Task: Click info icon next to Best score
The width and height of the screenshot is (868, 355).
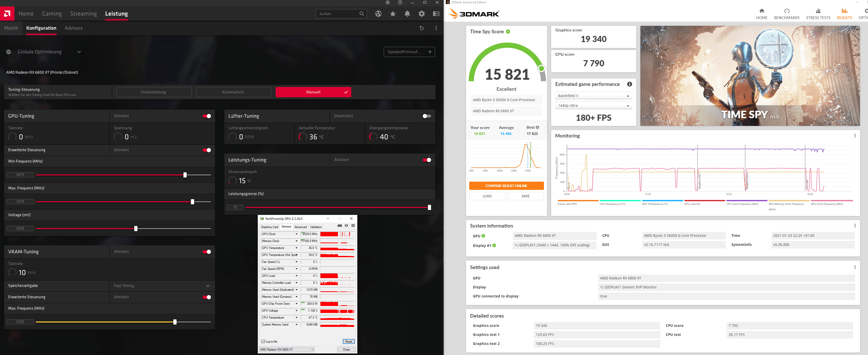Action: coord(538,127)
